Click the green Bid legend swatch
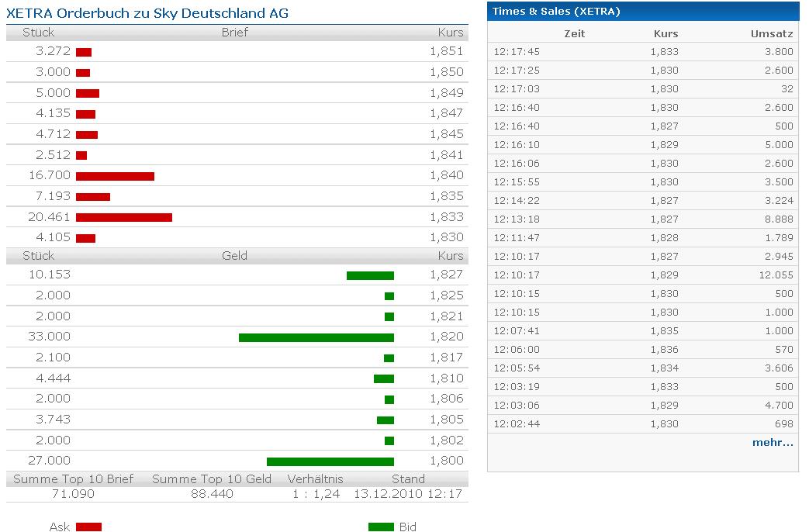This screenshot has height=532, width=809. pyautogui.click(x=381, y=527)
